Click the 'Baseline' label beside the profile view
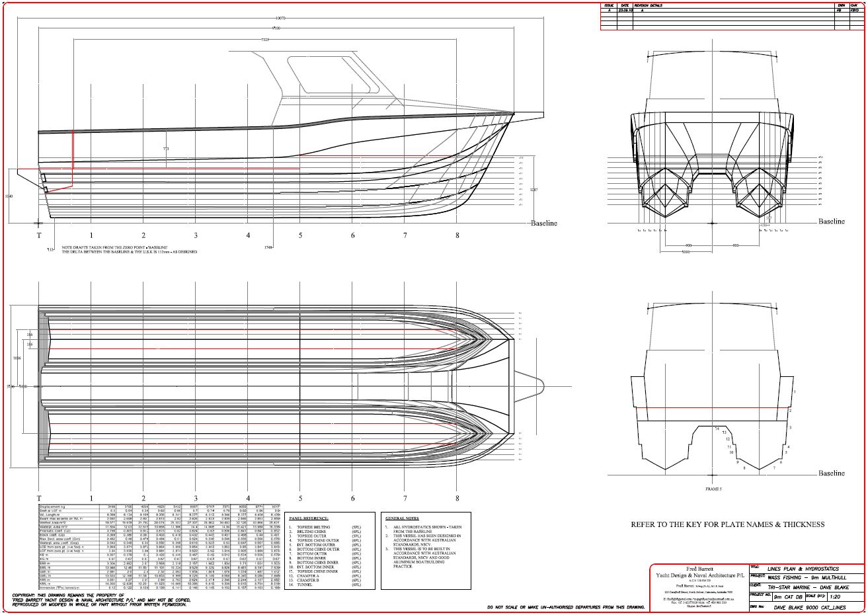This screenshot has width=868, height=615. pyautogui.click(x=544, y=223)
